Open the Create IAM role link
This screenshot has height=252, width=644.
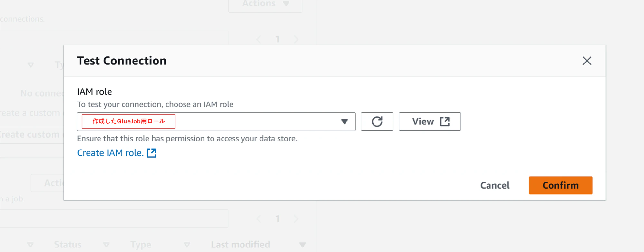coord(110,153)
